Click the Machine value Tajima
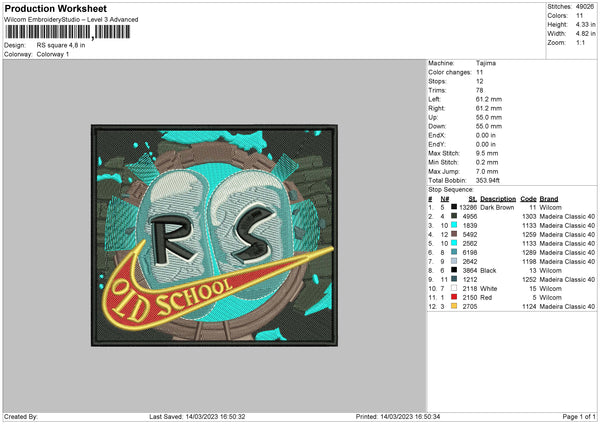600x424 pixels. click(x=486, y=63)
